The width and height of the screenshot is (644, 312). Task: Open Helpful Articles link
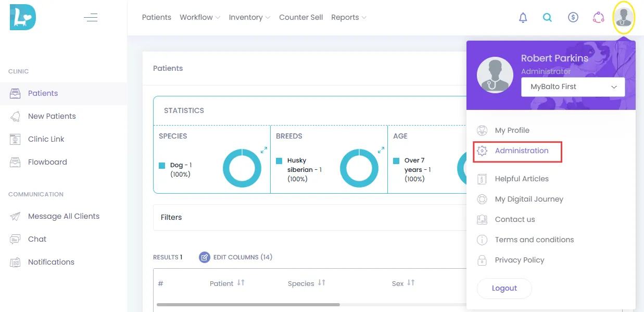point(522,179)
